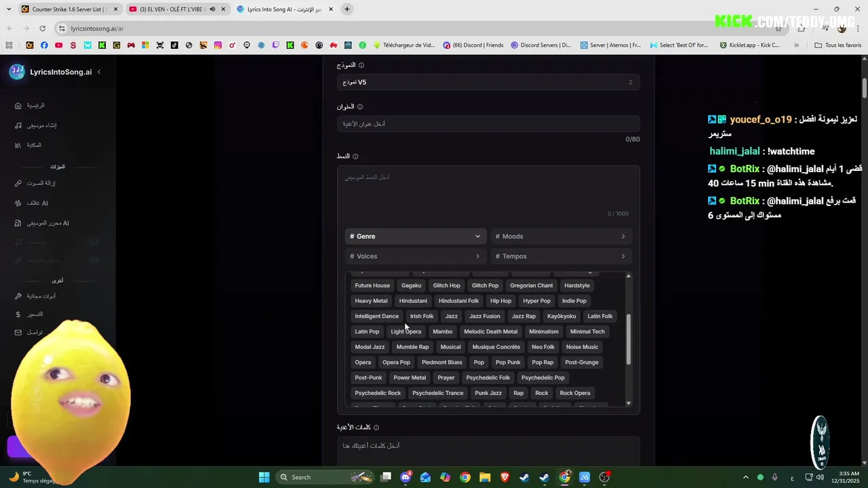This screenshot has width=868, height=488.
Task: Expand the # Tempos section
Action: coord(561,256)
